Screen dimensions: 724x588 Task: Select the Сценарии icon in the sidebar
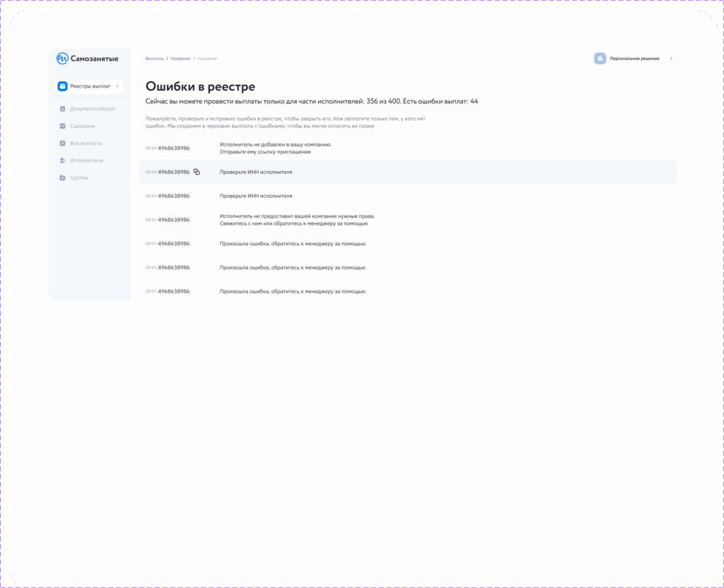coord(62,126)
